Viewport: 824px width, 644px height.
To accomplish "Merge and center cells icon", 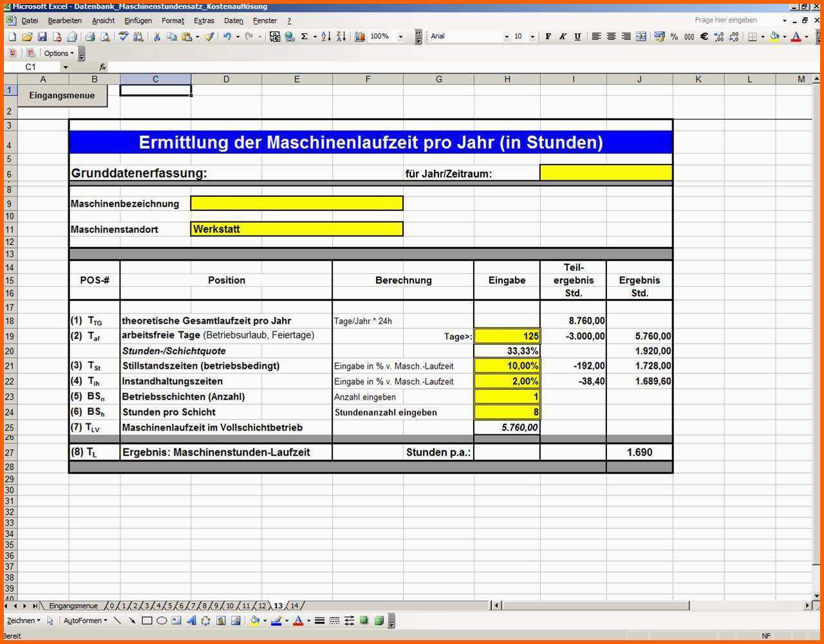I will tap(641, 37).
